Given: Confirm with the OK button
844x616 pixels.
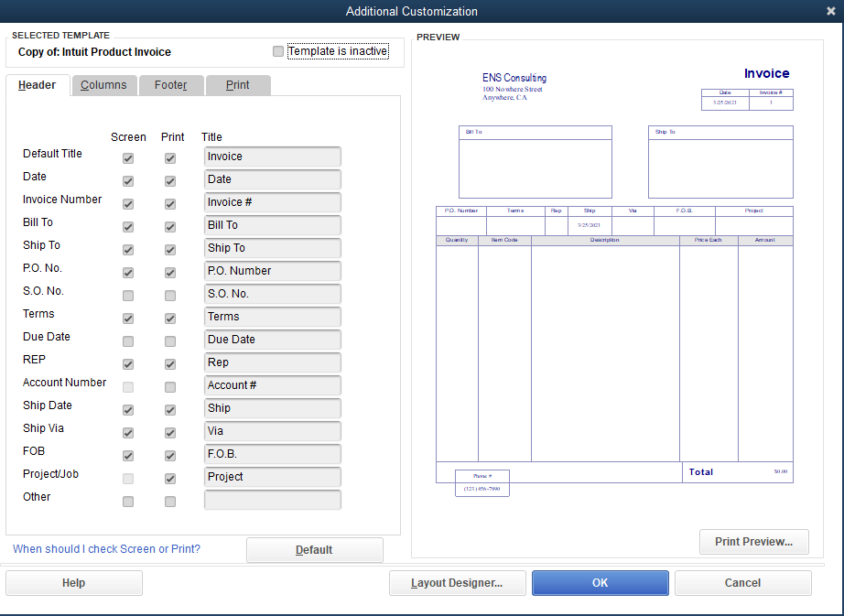Looking at the screenshot, I should [x=601, y=583].
